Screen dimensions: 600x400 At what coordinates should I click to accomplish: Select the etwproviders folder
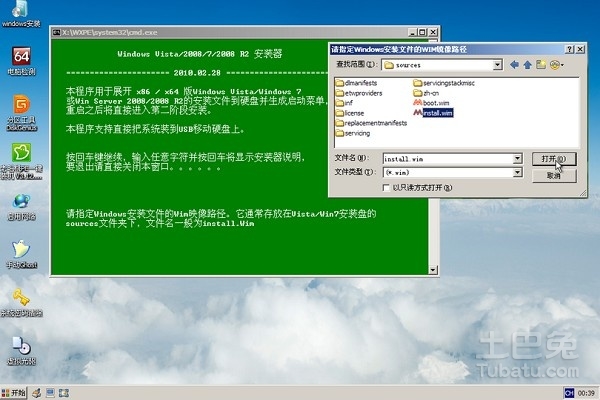(359, 93)
